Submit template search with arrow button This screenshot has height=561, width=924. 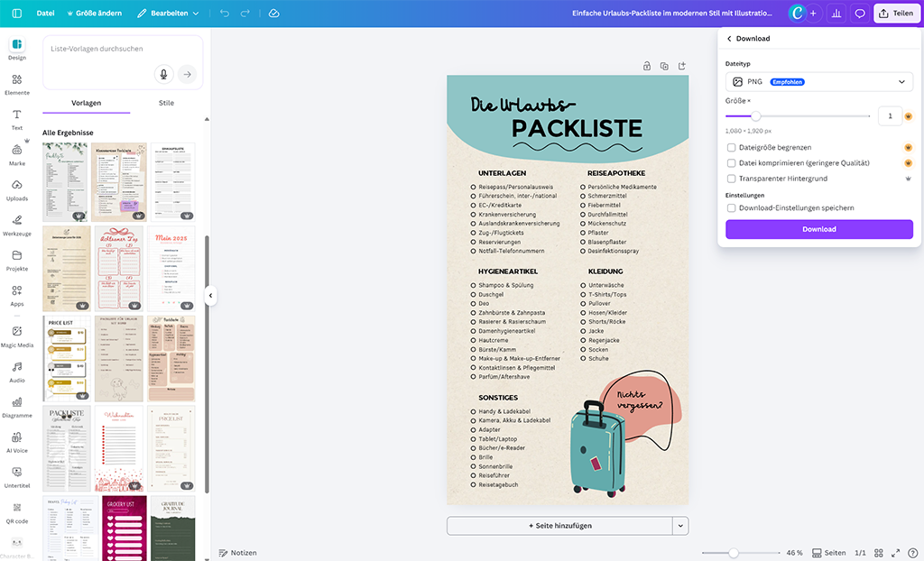click(x=187, y=74)
